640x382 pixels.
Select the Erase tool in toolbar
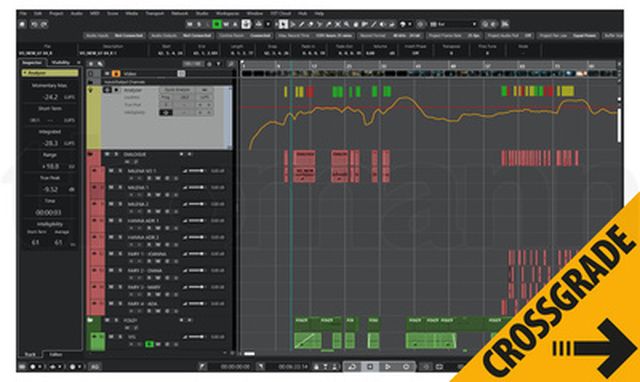click(310, 24)
